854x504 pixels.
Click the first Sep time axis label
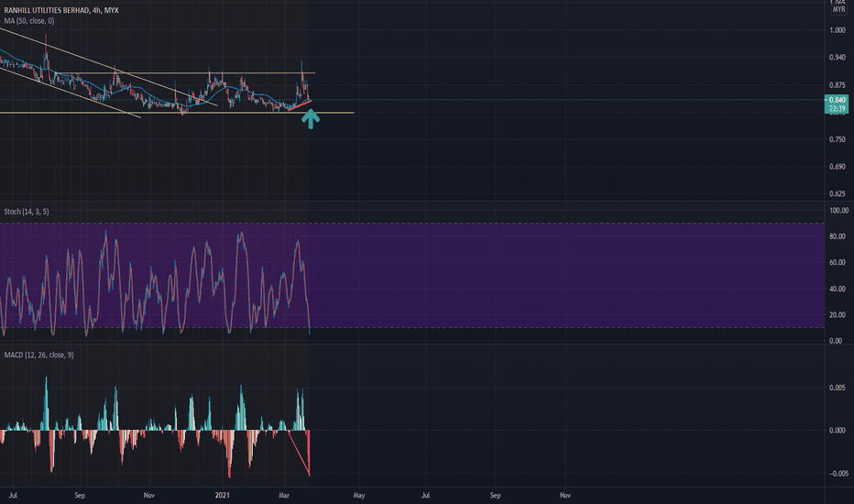coord(80,495)
